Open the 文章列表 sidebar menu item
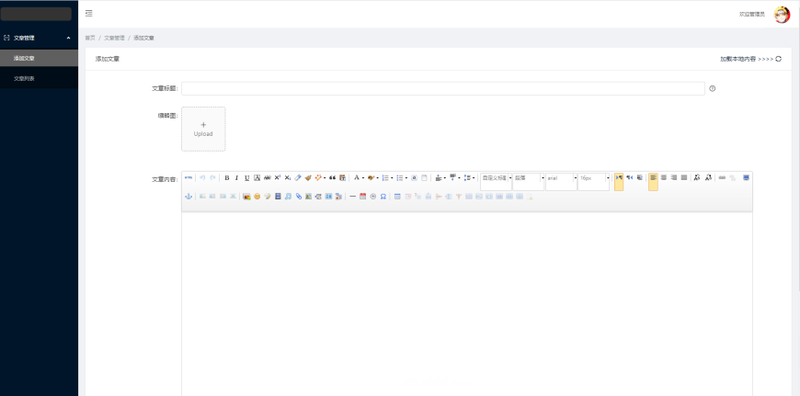 tap(39, 79)
